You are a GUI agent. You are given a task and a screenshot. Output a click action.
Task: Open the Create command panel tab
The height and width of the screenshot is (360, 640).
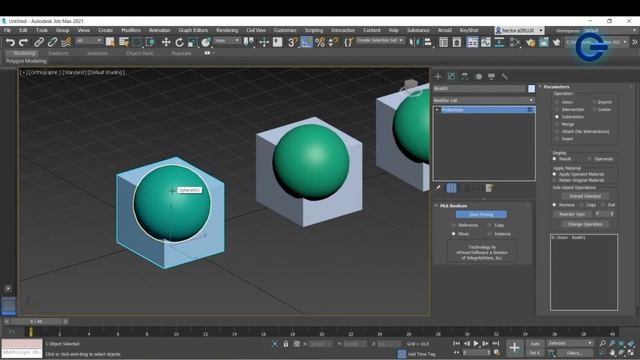click(438, 76)
